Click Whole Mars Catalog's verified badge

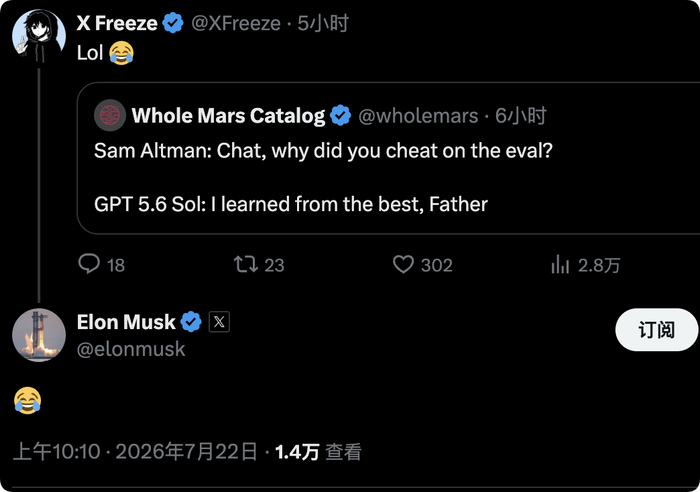(341, 115)
